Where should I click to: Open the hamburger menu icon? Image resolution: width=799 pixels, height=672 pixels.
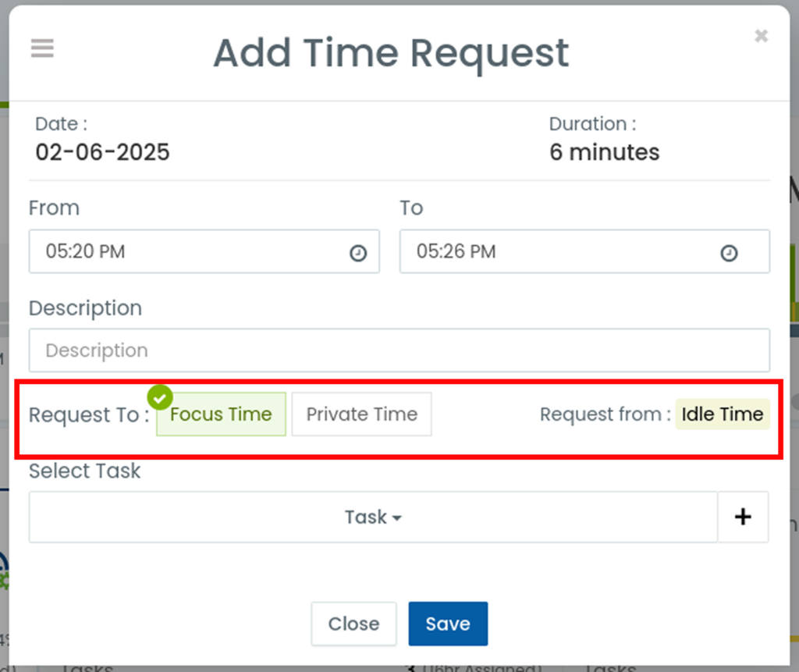tap(42, 48)
